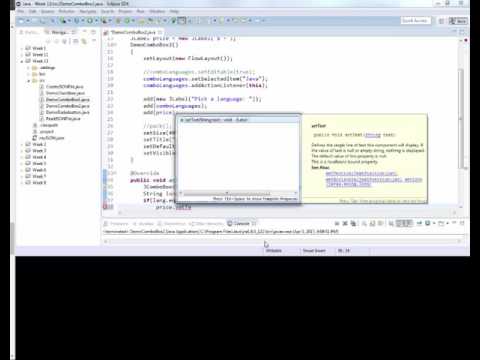The width and height of the screenshot is (480, 360).
Task: Click the Quick Access search field
Action: (415, 21)
